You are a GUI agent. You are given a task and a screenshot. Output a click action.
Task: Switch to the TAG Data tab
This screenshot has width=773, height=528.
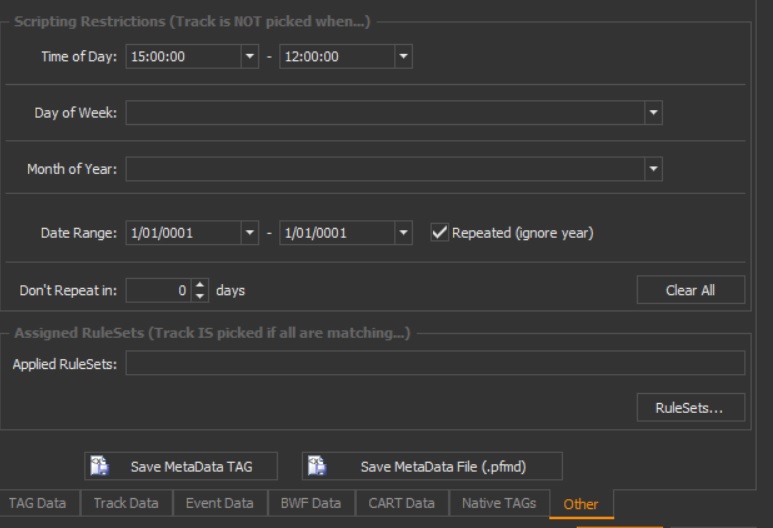pyautogui.click(x=39, y=503)
